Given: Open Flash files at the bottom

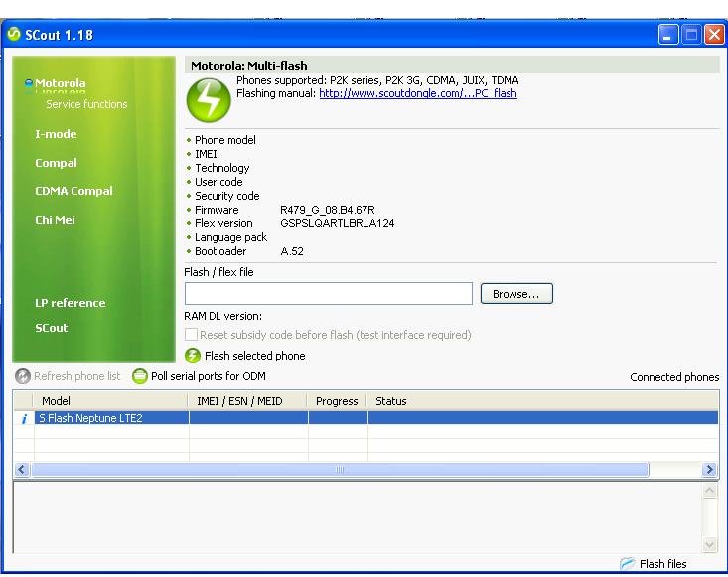Looking at the screenshot, I should click(663, 564).
